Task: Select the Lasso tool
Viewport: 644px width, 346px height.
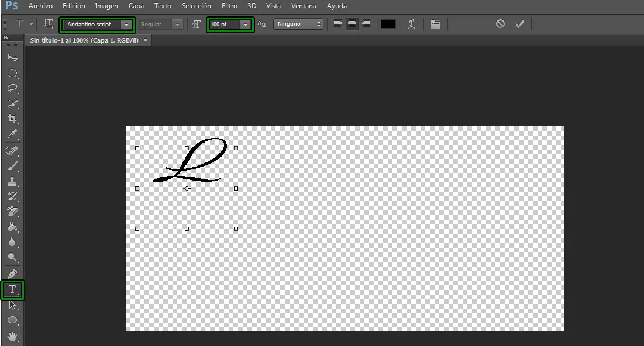Action: point(12,88)
